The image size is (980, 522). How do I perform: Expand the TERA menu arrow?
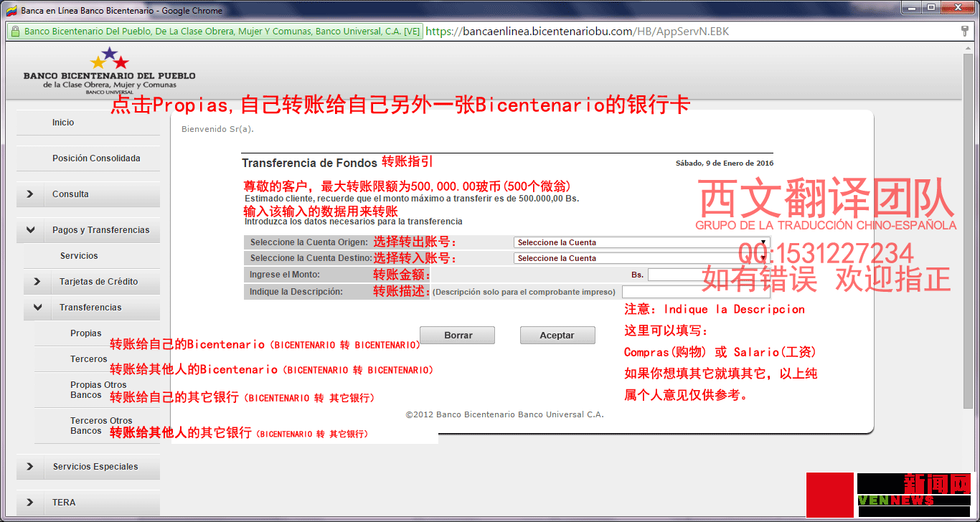click(29, 503)
